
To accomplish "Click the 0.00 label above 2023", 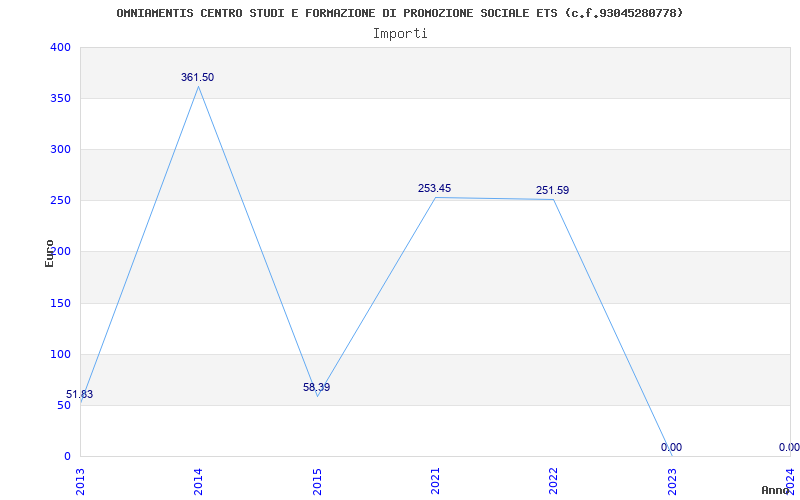I will tap(671, 447).
